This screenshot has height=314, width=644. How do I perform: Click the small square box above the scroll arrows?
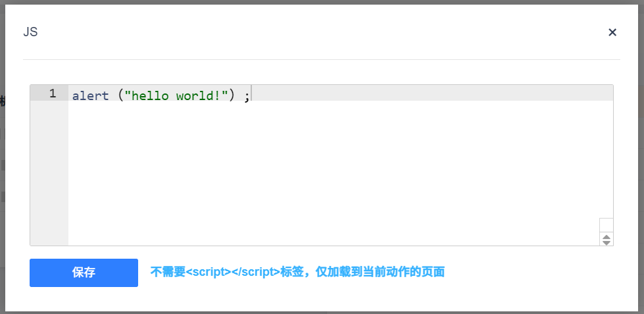606,224
